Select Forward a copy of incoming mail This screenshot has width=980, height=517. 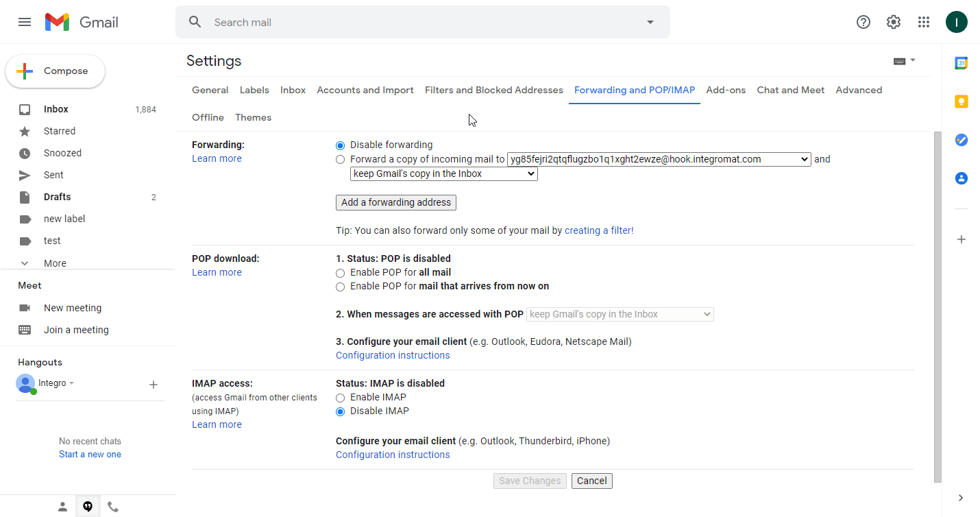[341, 160]
